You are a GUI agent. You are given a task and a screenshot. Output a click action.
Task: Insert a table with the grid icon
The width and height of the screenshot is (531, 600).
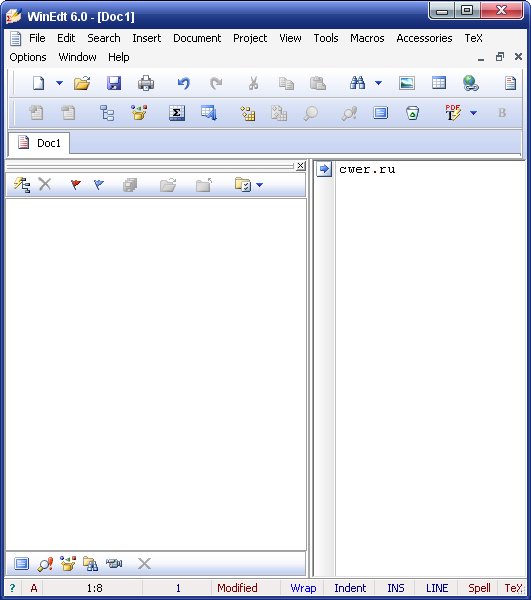[439, 83]
